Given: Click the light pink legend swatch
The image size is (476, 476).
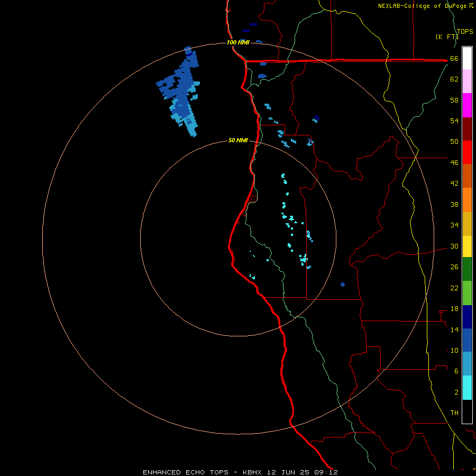Looking at the screenshot, I should point(467,81).
